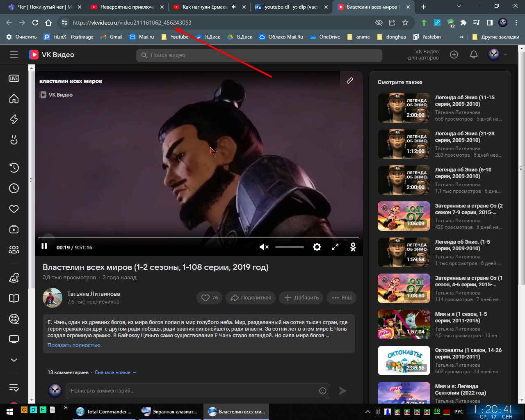
Task: Expand the taskbar quick-launch double chevron
Action: [65, 408]
